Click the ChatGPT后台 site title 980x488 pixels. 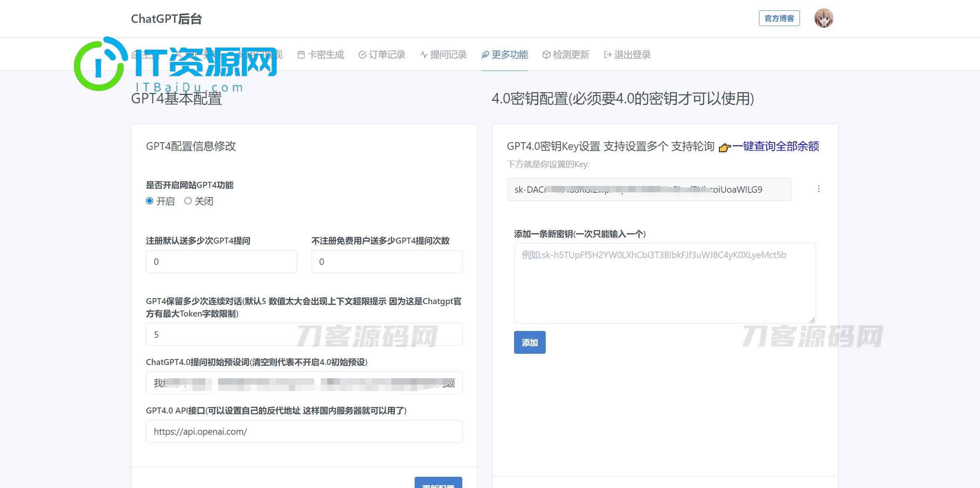pos(166,19)
